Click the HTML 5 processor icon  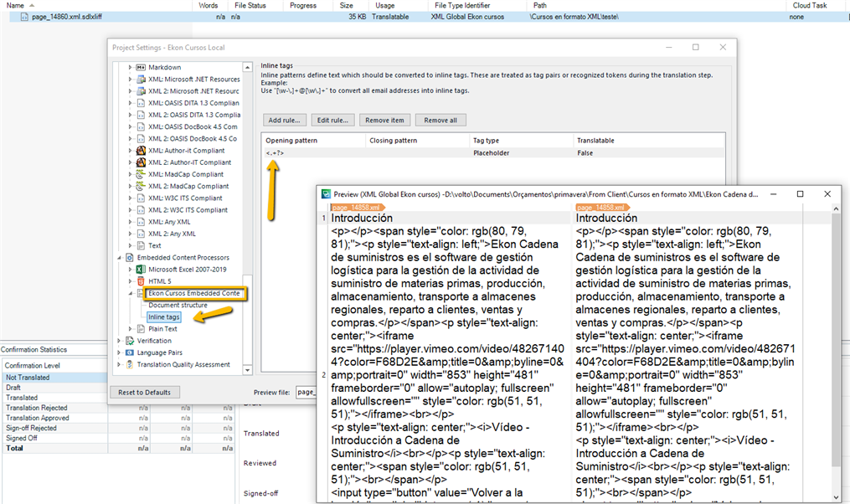141,281
